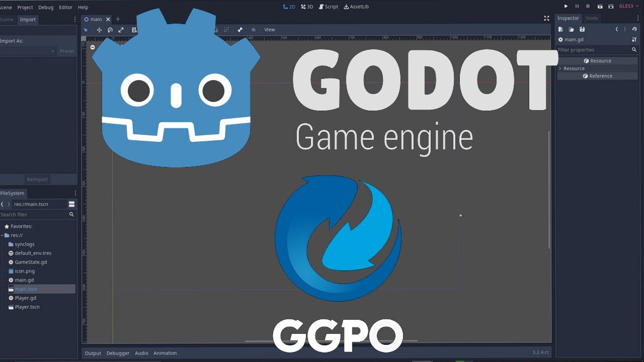Viewport: 644px width, 362px height.
Task: Open the AssetLib workspace
Action: pos(356,7)
